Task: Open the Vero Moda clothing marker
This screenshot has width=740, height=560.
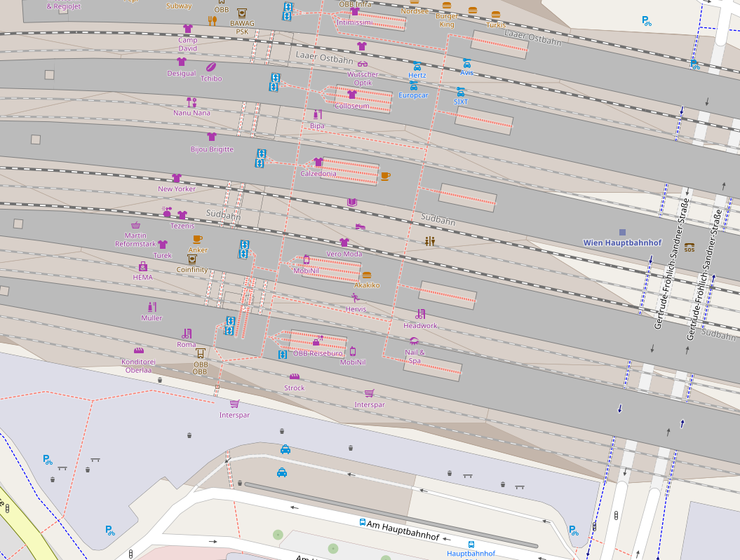Action: click(344, 243)
